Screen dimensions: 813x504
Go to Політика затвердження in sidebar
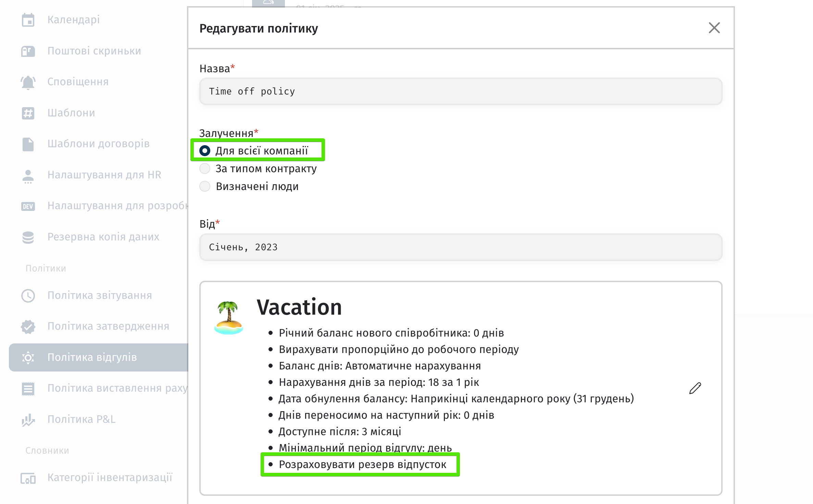tap(108, 326)
